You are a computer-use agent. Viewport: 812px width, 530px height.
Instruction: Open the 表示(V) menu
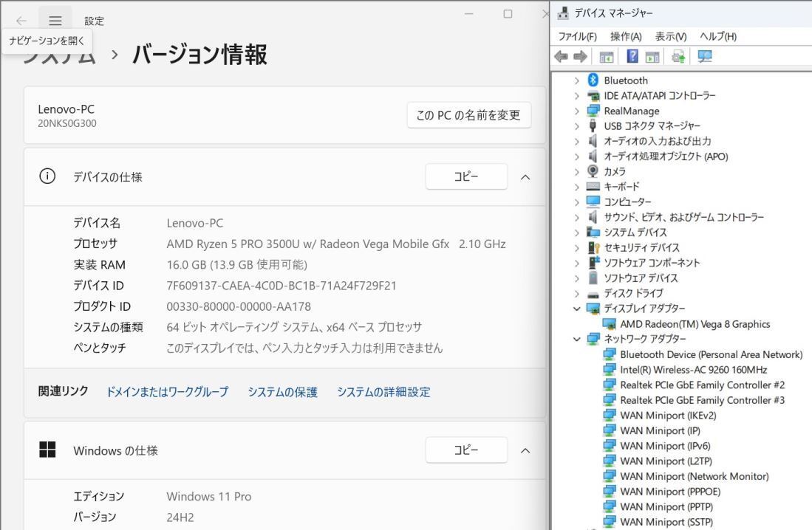click(671, 36)
